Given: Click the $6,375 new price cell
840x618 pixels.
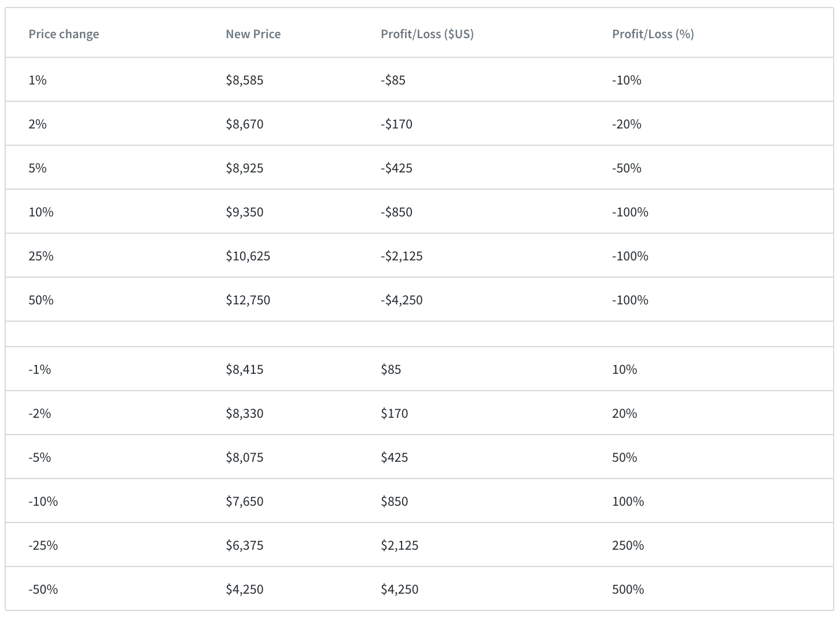Looking at the screenshot, I should 244,546.
